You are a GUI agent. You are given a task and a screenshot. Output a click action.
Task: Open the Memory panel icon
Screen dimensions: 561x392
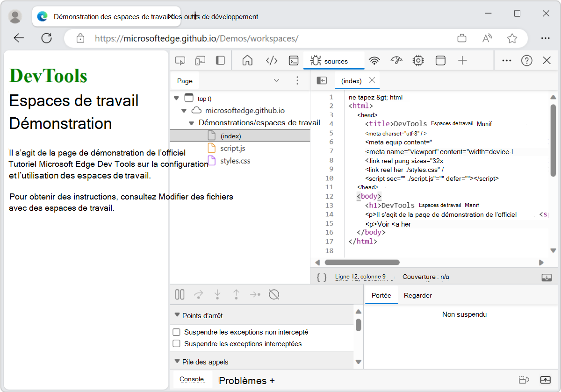click(418, 60)
